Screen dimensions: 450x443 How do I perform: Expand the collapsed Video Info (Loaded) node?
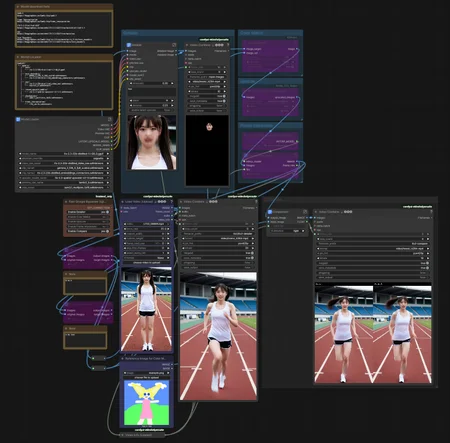(122, 435)
